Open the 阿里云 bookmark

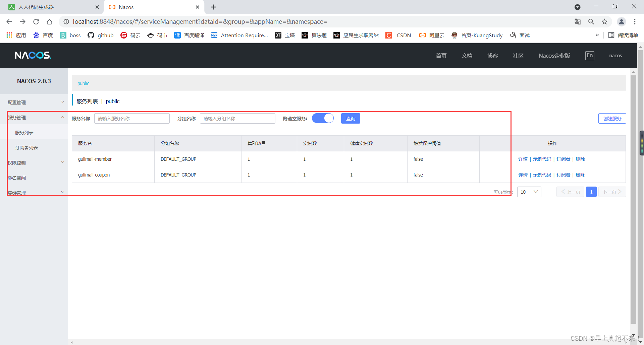pos(432,35)
